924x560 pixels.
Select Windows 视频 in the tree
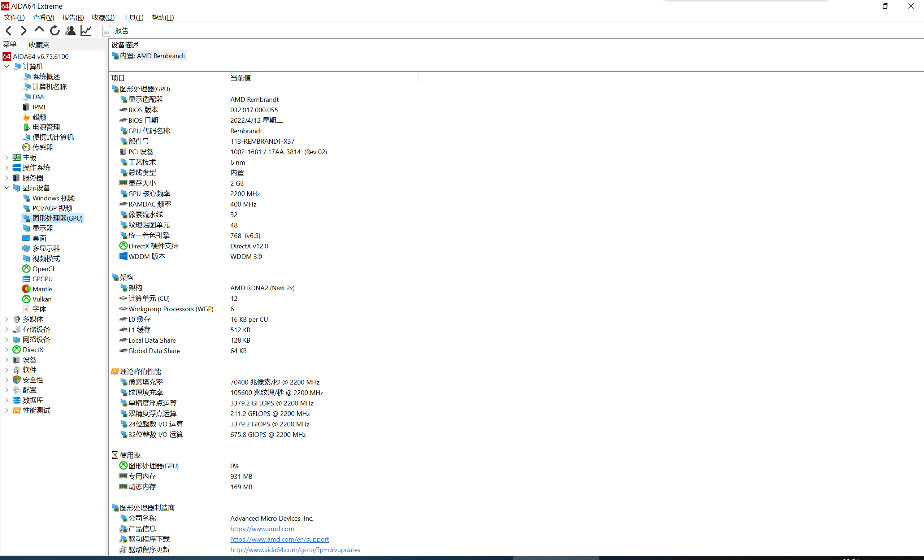coord(54,198)
